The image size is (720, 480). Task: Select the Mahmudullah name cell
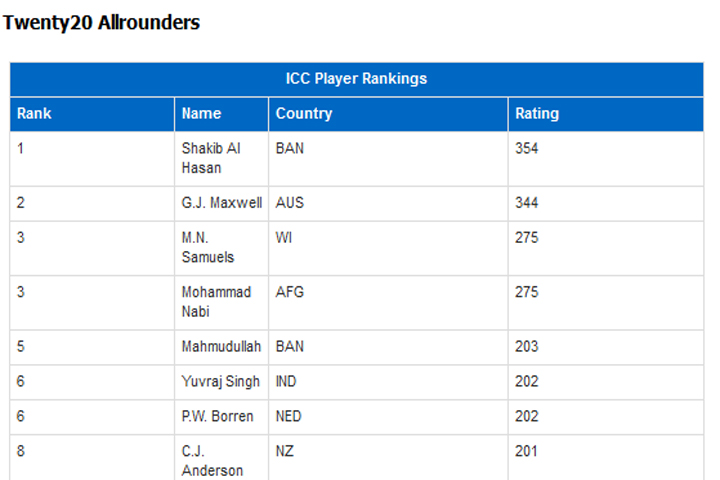[x=221, y=347]
